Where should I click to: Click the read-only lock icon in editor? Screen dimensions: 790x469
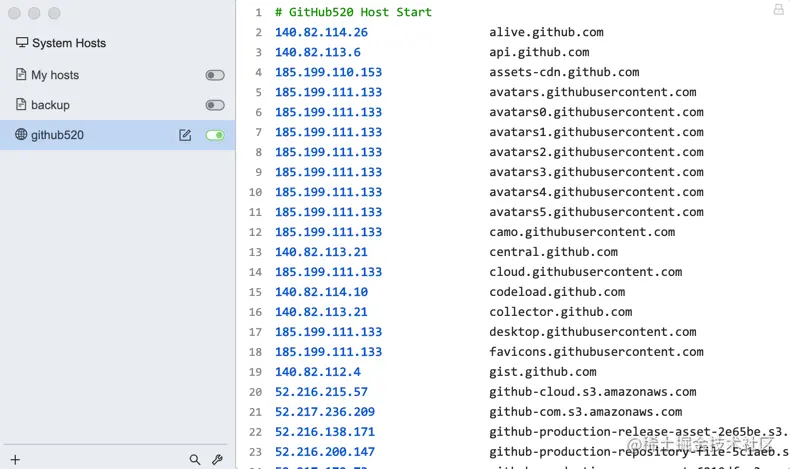[x=778, y=10]
